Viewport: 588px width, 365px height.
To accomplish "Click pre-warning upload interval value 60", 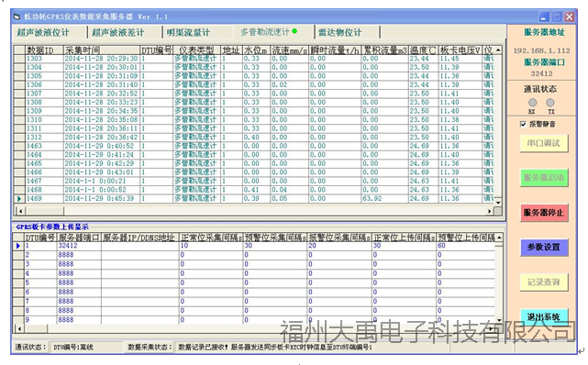I will [465, 246].
